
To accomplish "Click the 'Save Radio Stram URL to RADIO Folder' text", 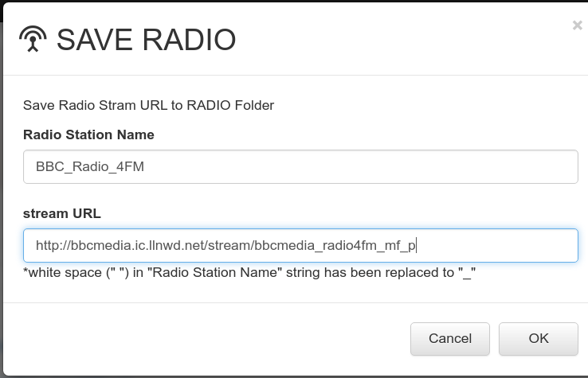I will pyautogui.click(x=148, y=105).
